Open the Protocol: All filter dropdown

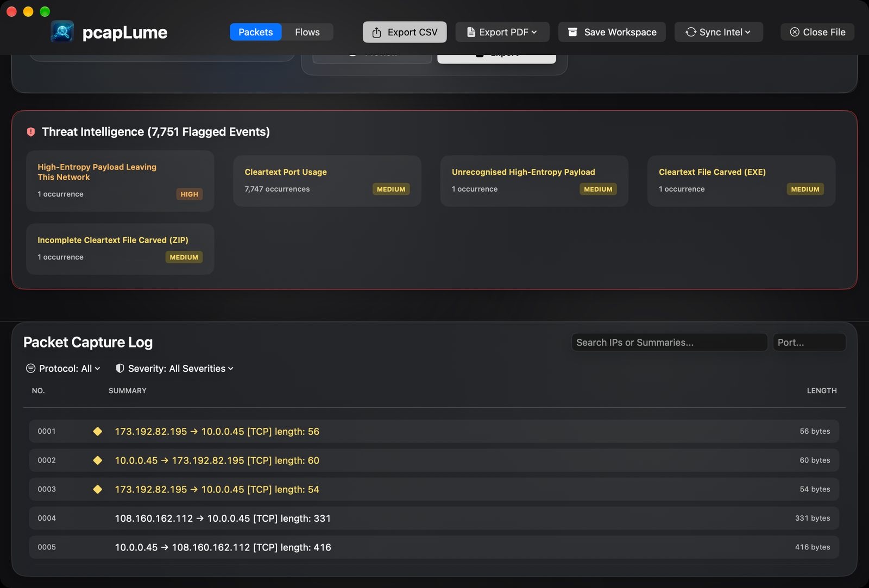[x=64, y=369]
